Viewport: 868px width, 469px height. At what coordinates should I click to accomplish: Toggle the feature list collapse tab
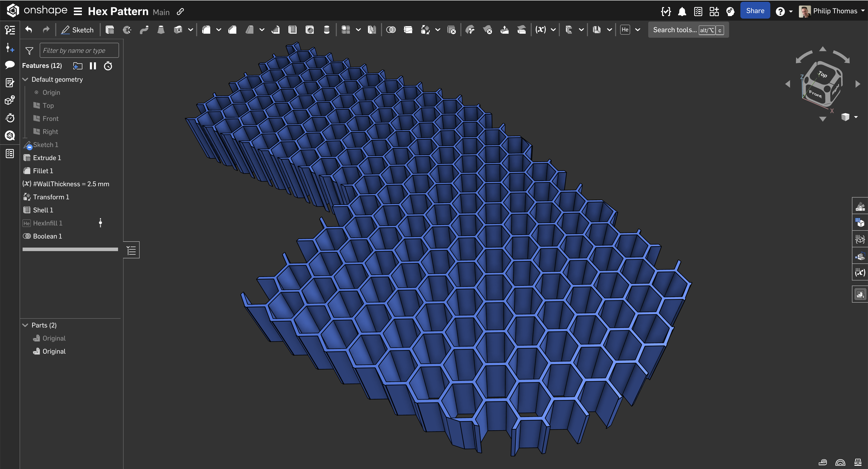tap(131, 250)
